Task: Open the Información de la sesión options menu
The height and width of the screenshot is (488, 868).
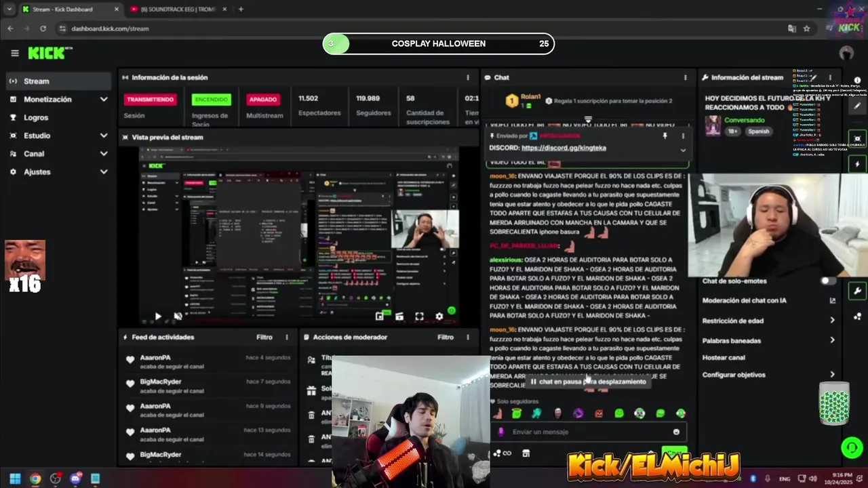Action: pyautogui.click(x=467, y=77)
